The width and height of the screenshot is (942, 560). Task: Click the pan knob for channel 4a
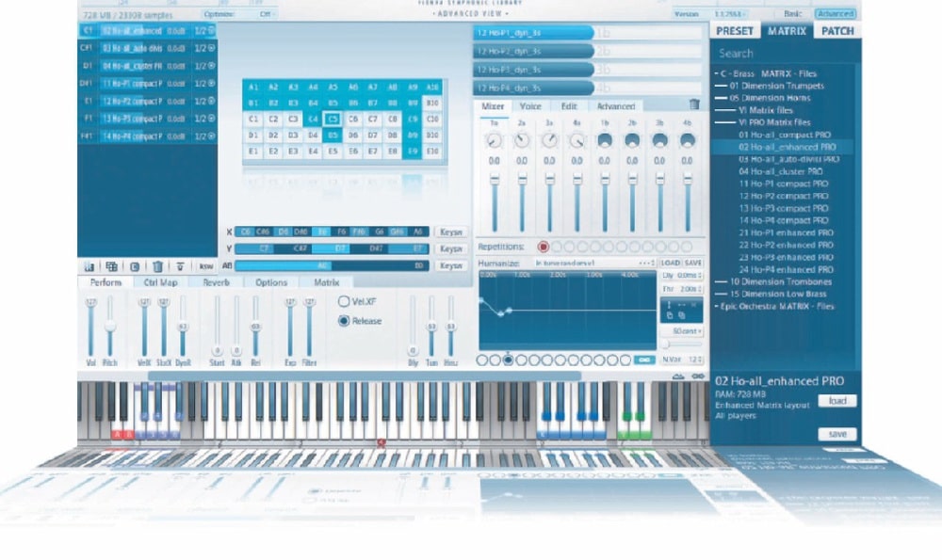click(x=577, y=140)
